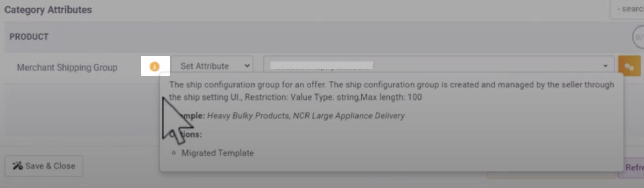The height and width of the screenshot is (188, 644).
Task: Click the Refresh button
Action: pyautogui.click(x=634, y=167)
